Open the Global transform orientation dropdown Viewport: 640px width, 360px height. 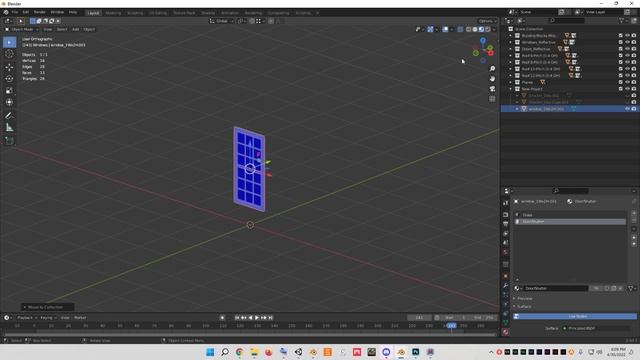pyautogui.click(x=222, y=21)
